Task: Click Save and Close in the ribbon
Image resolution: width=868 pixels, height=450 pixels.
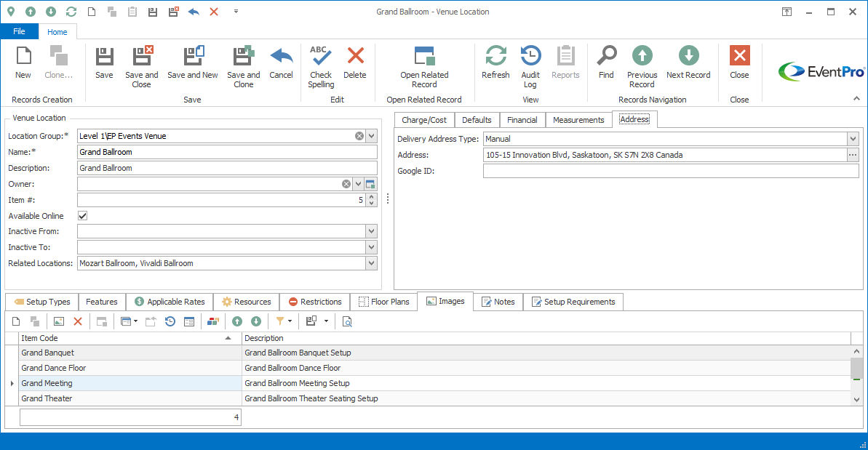Action: coord(142,67)
